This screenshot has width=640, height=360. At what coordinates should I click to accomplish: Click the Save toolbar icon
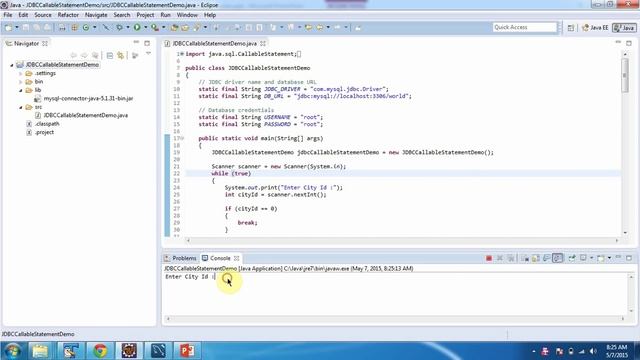click(26, 27)
